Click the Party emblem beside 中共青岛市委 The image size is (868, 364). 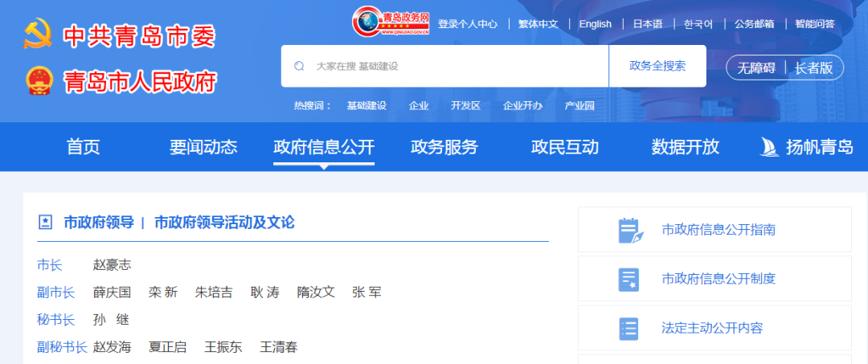pos(38,36)
